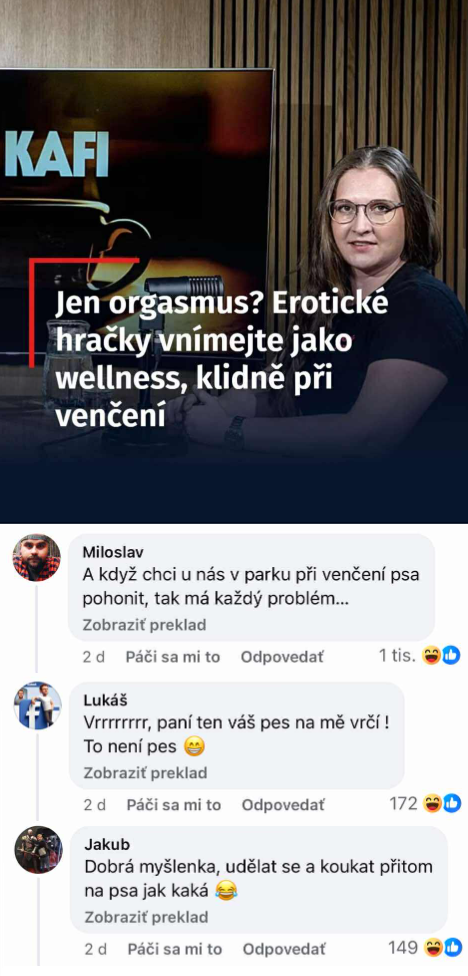Open the article headline about erotické hračky
This screenshot has height=976, width=468.
click(x=222, y=360)
